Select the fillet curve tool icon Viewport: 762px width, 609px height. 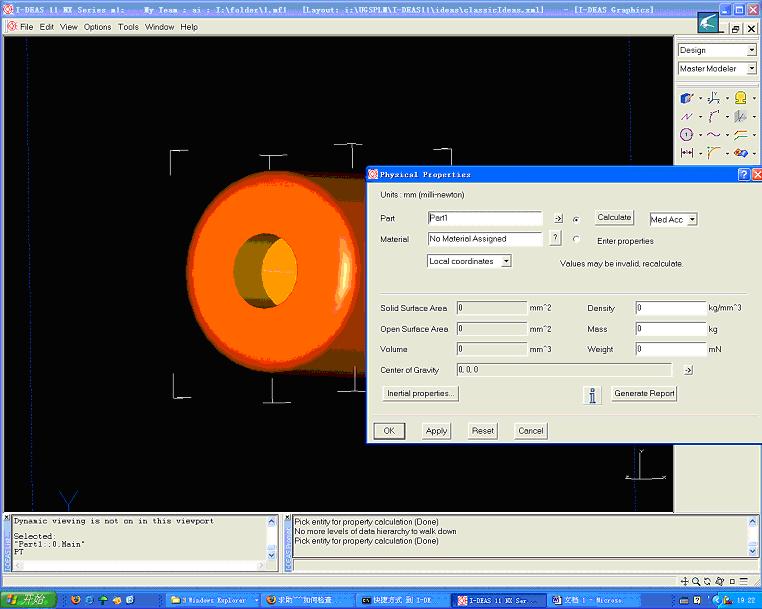click(x=713, y=153)
